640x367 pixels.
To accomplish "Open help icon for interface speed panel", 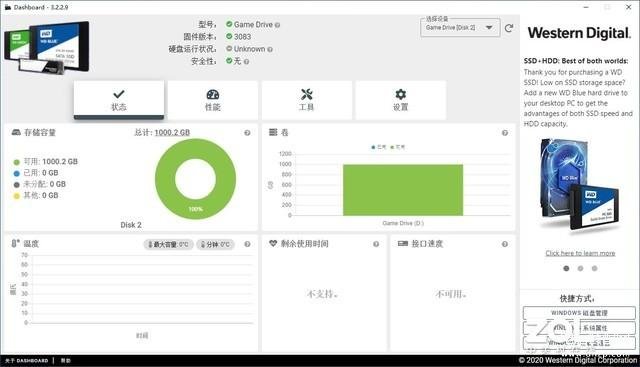I will click(x=505, y=244).
